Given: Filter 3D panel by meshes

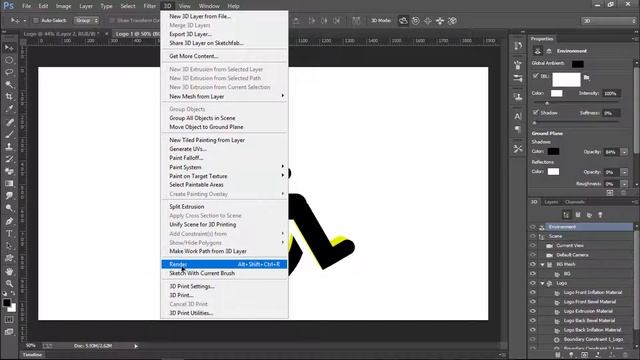Looking at the screenshot, I should tap(578, 215).
